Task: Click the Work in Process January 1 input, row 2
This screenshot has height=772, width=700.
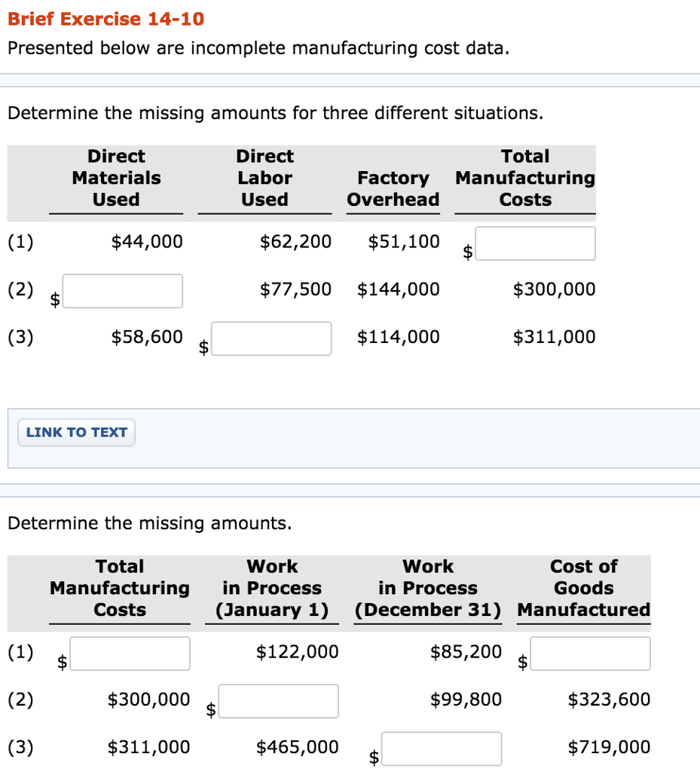Action: click(279, 701)
